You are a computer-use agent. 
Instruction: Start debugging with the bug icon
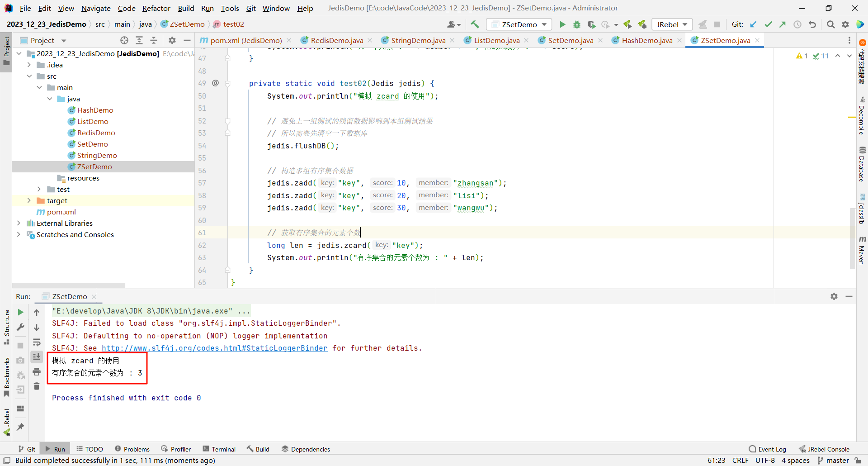pyautogui.click(x=577, y=24)
